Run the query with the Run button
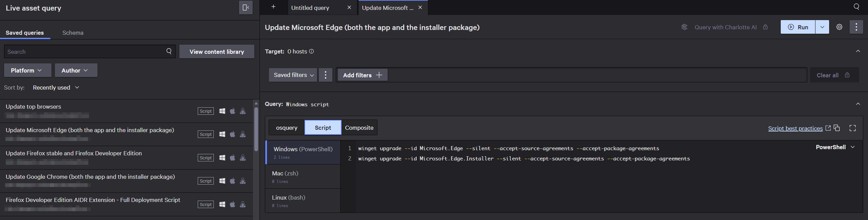 click(x=798, y=27)
